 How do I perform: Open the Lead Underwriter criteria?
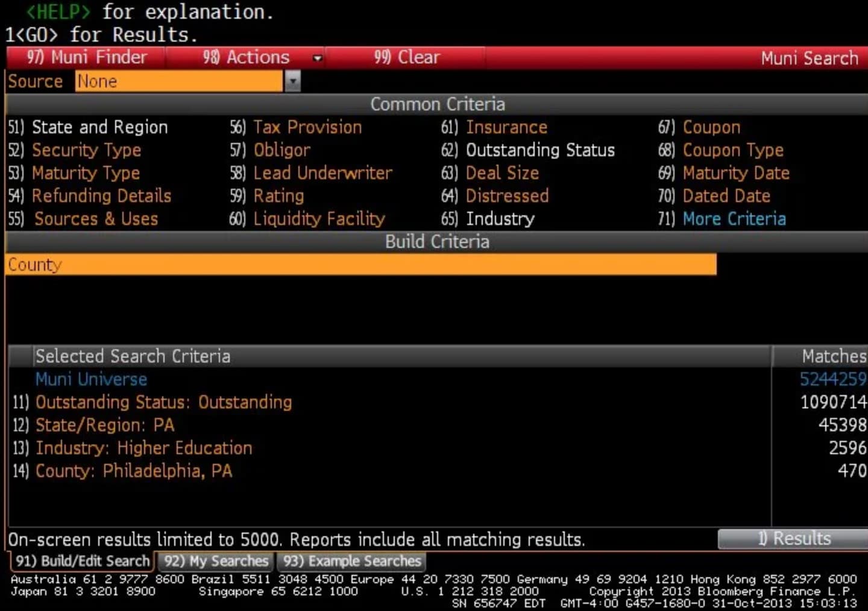pos(322,173)
